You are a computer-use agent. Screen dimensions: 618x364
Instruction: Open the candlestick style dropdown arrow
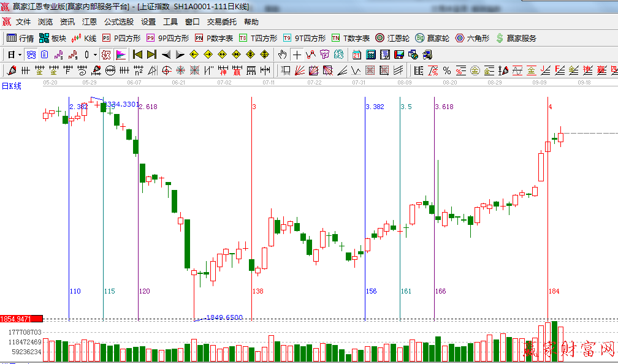(x=95, y=55)
